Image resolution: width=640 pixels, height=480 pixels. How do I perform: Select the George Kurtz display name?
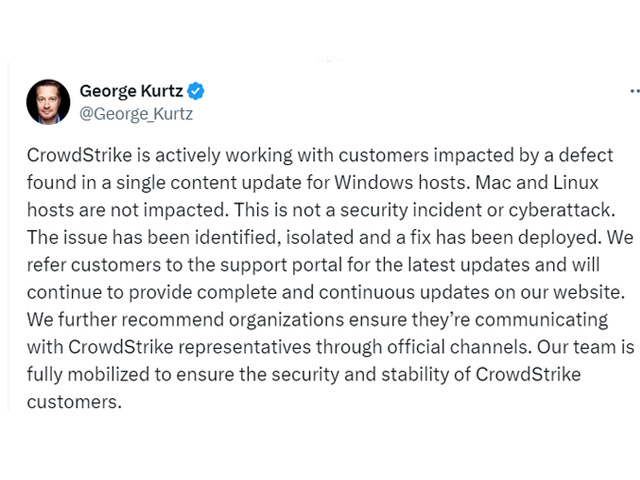click(131, 91)
